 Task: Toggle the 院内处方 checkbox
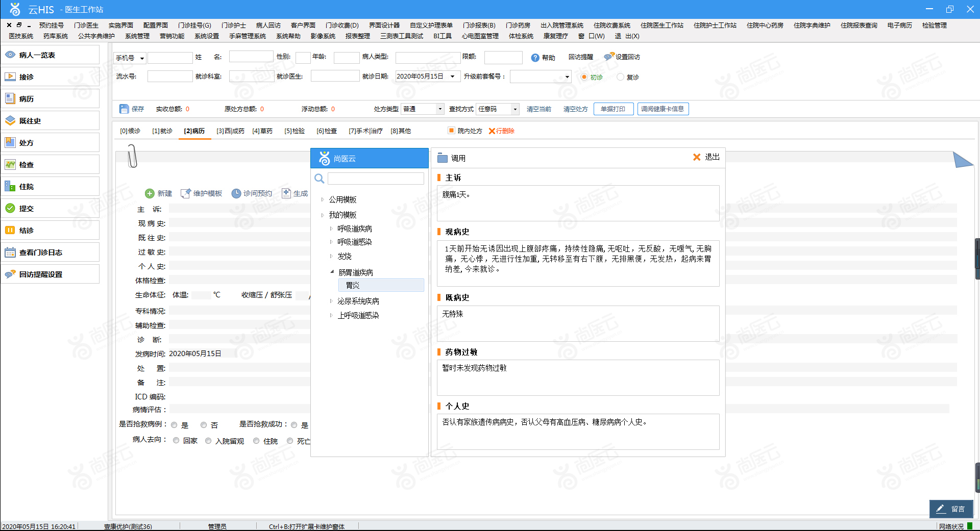click(451, 131)
